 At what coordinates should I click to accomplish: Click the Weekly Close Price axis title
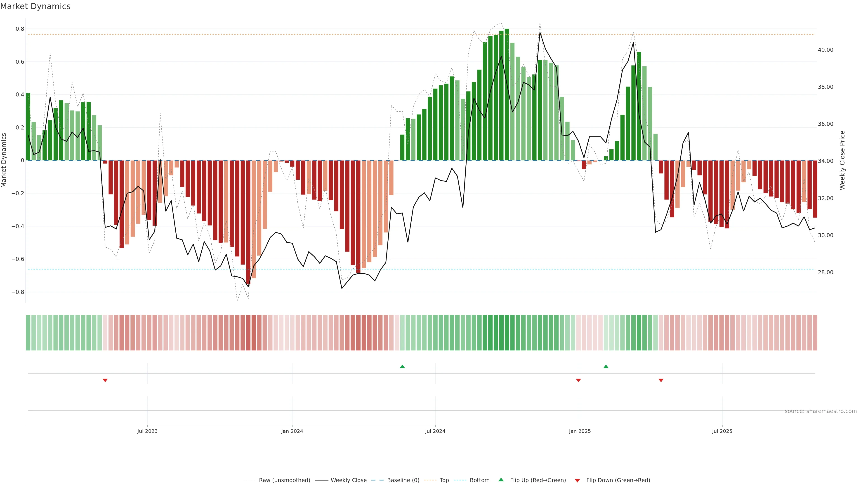point(842,160)
